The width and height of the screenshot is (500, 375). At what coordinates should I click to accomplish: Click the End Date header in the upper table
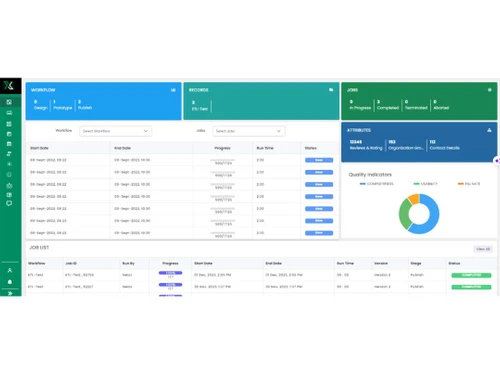click(122, 148)
